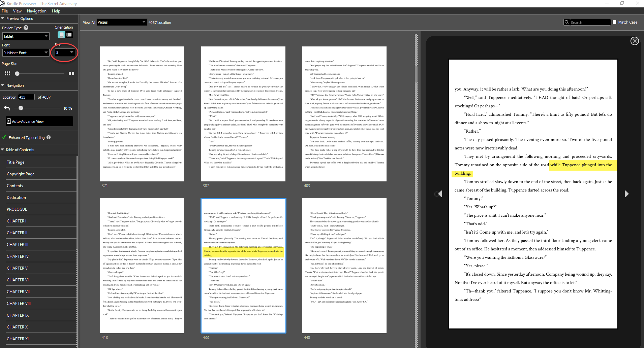Jump to CHAPTER IV in contents
This screenshot has width=644, height=348.
pyautogui.click(x=18, y=256)
